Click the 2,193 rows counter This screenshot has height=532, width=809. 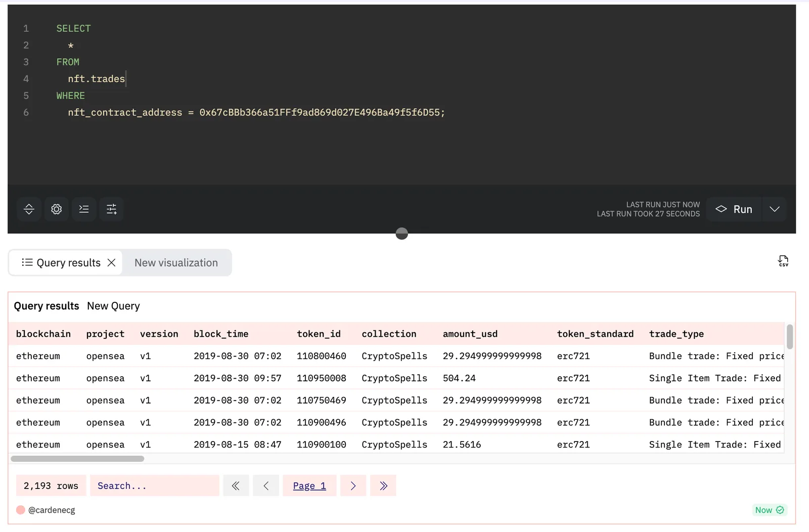pyautogui.click(x=51, y=485)
